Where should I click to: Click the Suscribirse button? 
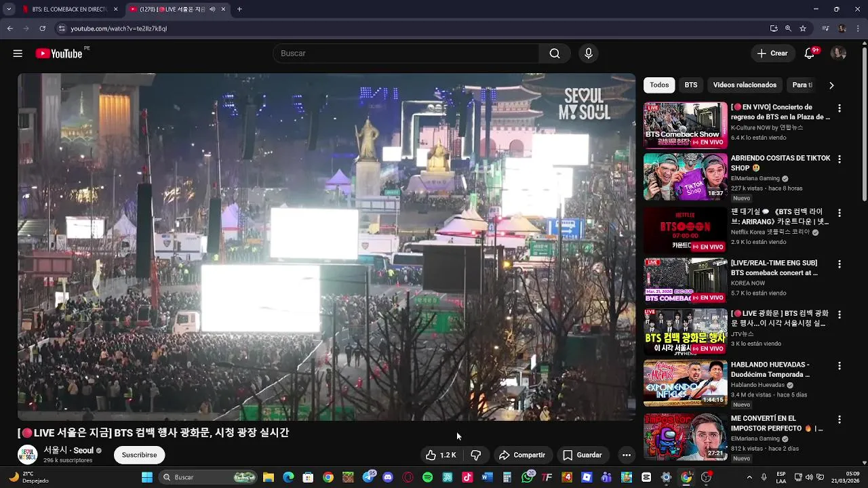click(139, 455)
